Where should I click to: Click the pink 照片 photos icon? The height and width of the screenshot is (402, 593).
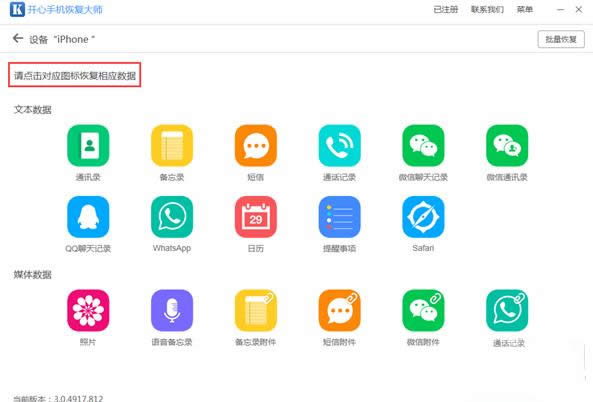pos(88,310)
